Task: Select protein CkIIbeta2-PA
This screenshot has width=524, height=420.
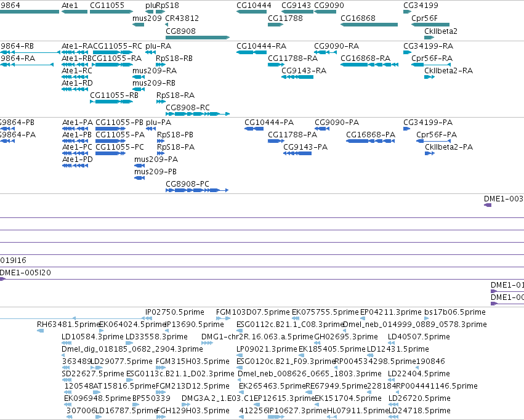Action: [449, 147]
